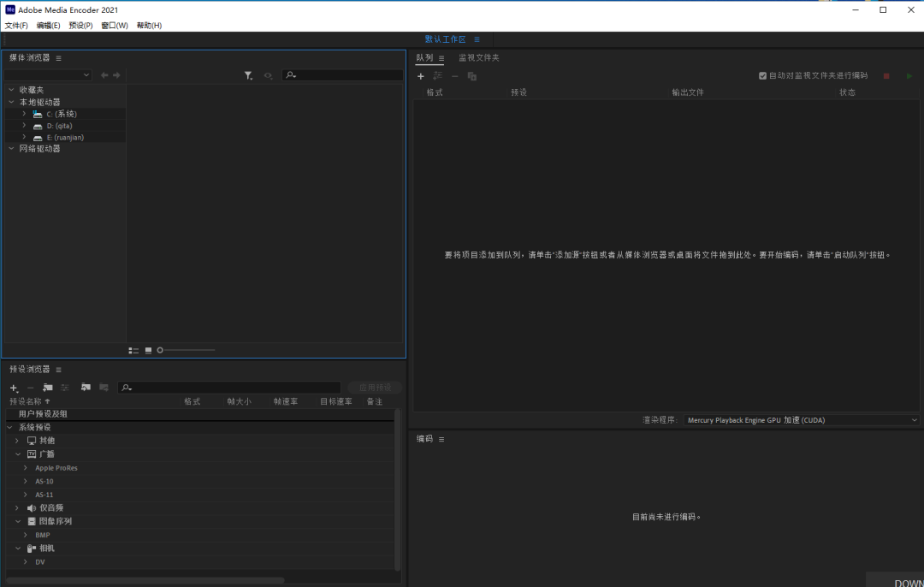Screen dimensions: 924x587
Task: Expand the D: (qita) drive node
Action: [x=24, y=126]
